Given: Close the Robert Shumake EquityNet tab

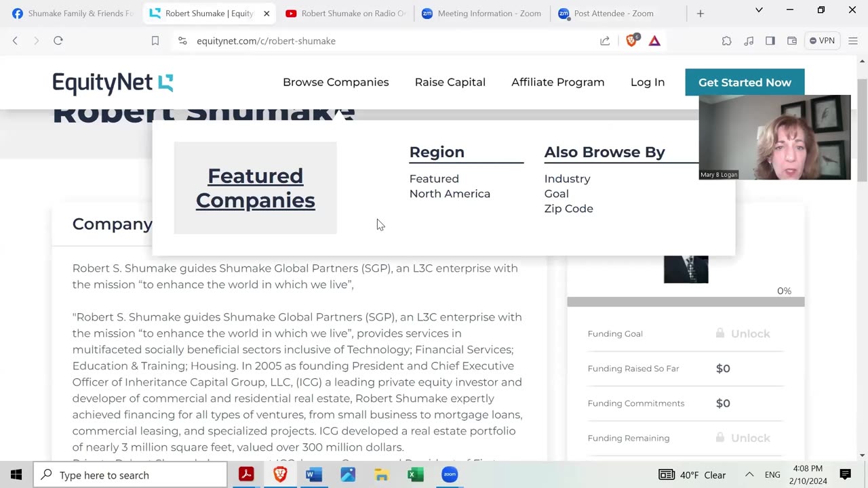Looking at the screenshot, I should 267,14.
